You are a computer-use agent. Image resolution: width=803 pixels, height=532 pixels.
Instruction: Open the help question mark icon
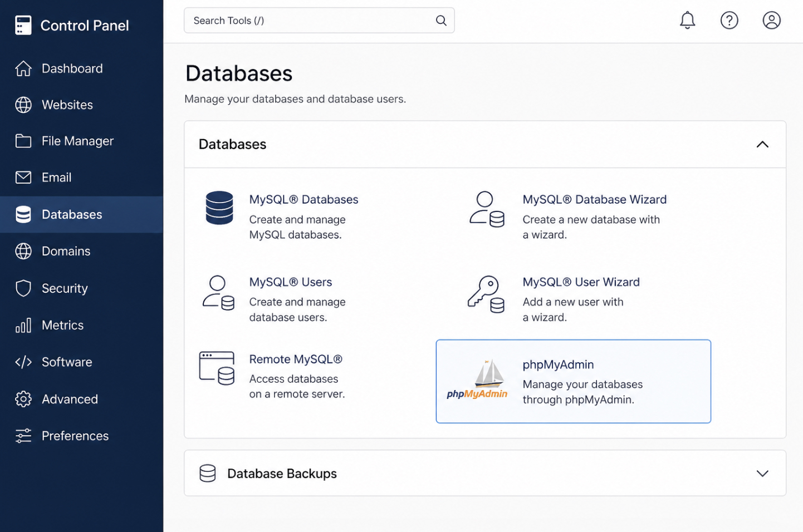(729, 21)
